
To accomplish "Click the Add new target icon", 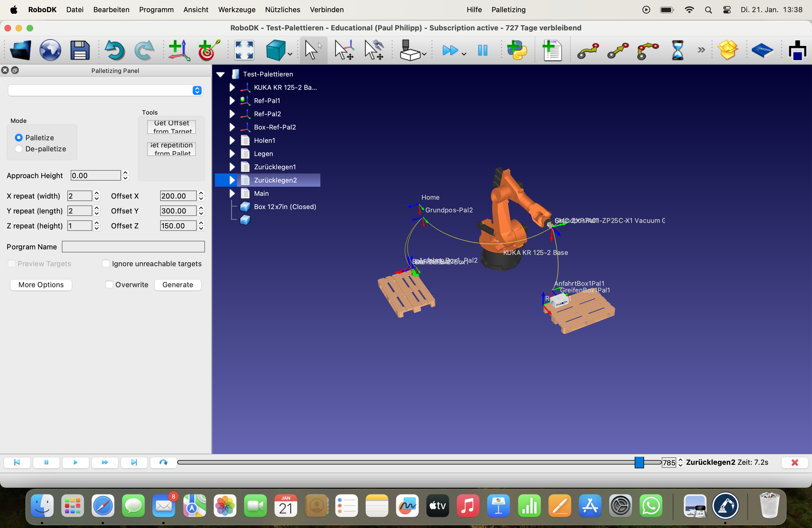I will 209,50.
